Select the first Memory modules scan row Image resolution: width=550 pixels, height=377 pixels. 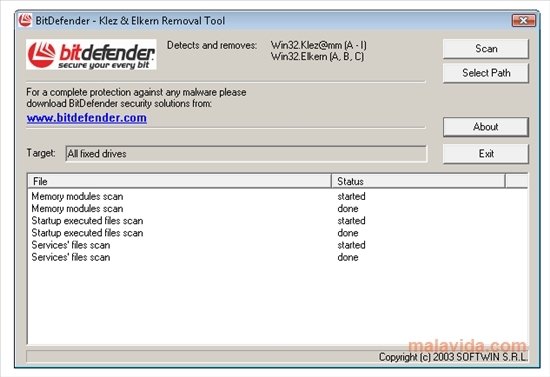[x=277, y=196]
